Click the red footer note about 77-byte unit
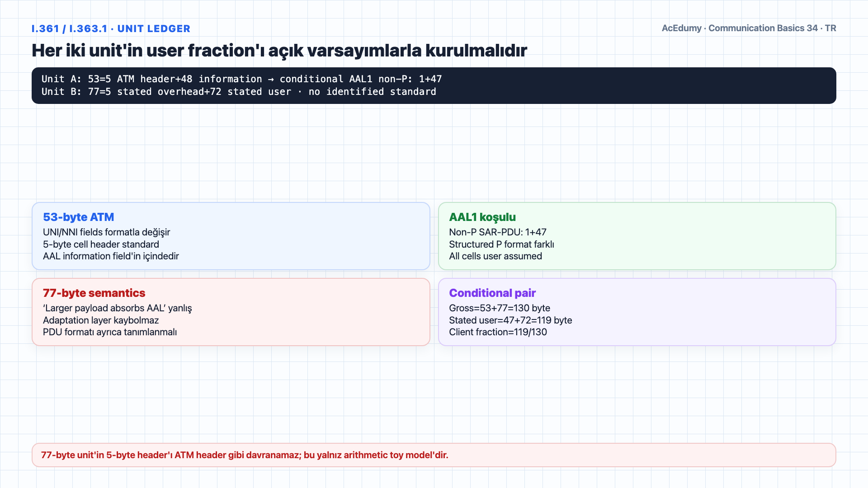 coord(434,455)
